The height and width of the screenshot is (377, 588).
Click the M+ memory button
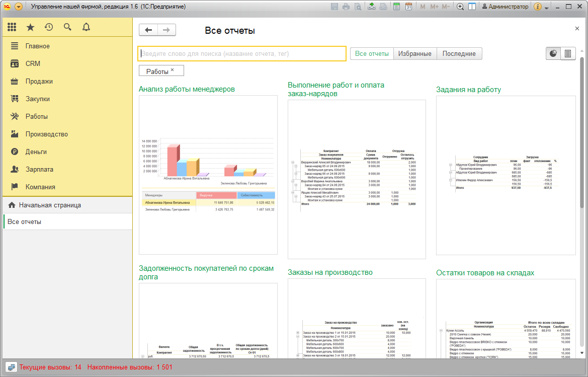click(434, 7)
